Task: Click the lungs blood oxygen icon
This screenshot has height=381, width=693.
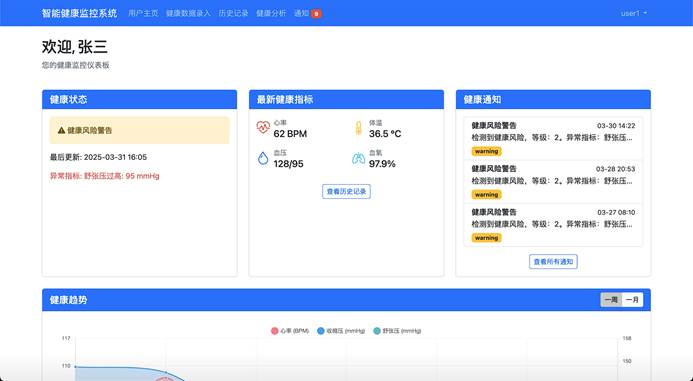Action: click(358, 158)
